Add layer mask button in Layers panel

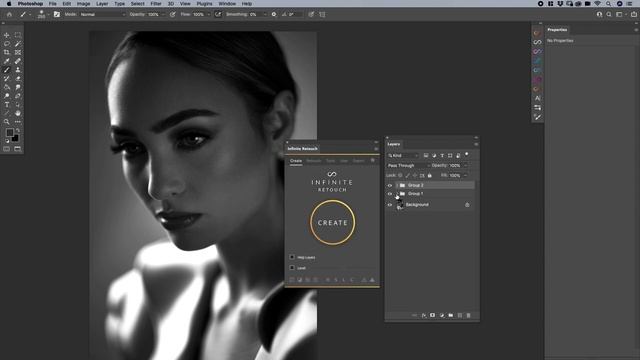coord(433,316)
